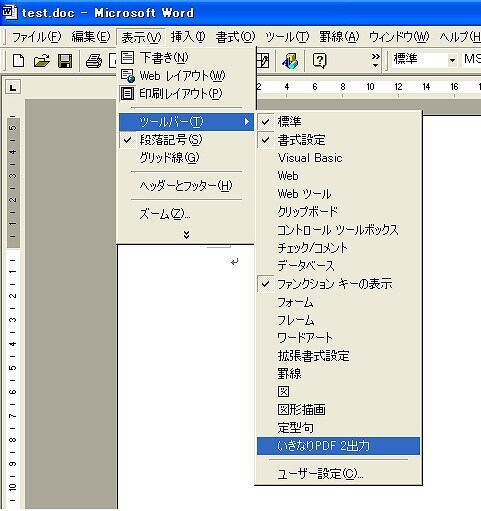Toggle the Web toolbar
The image size is (481, 511).
(x=338, y=176)
